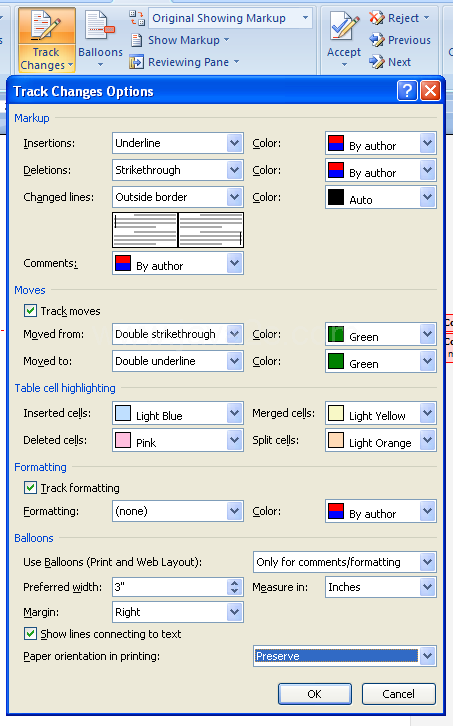
Task: Open the Moved from style dropdown
Action: pos(178,334)
